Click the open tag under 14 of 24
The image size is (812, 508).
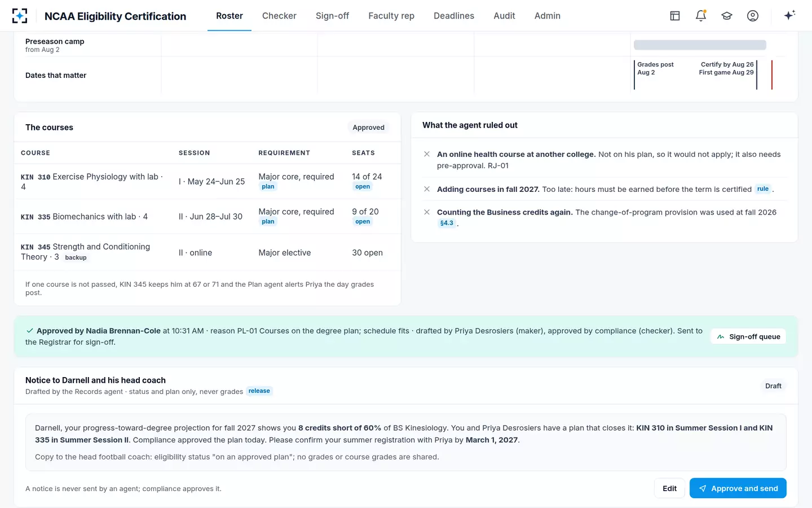pos(363,187)
